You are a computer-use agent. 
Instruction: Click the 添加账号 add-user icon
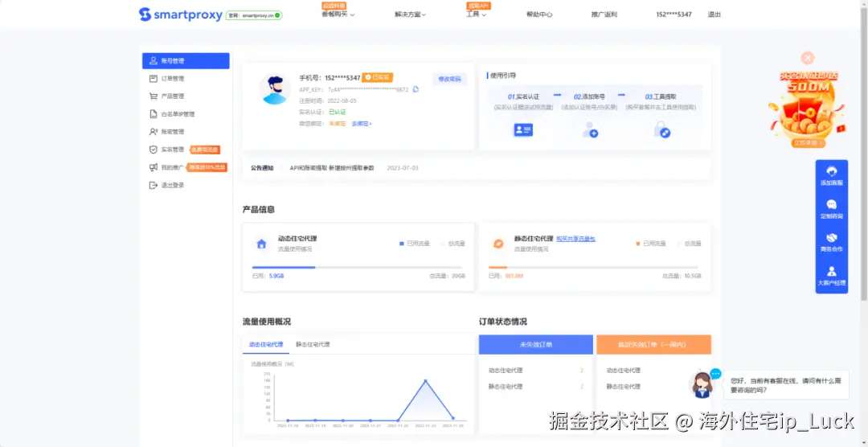coord(590,130)
